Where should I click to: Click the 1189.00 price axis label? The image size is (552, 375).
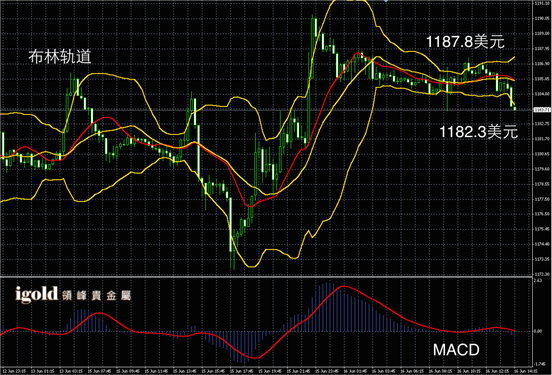(542, 33)
